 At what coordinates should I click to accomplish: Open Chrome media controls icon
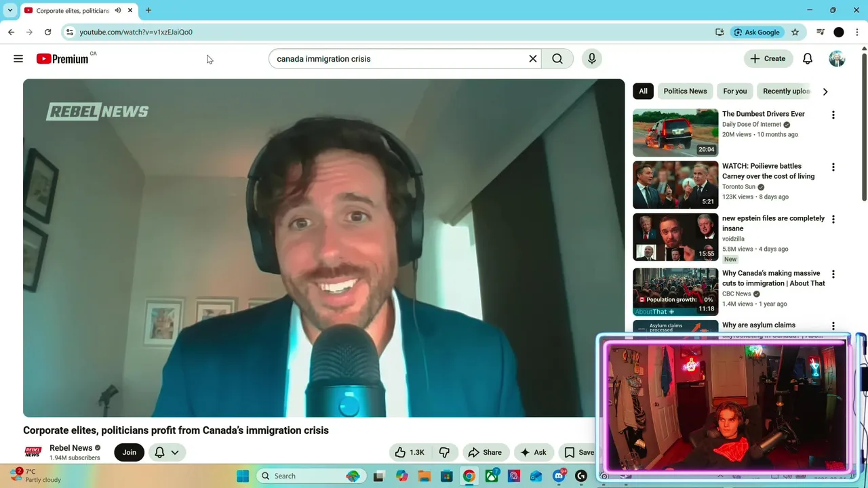820,32
